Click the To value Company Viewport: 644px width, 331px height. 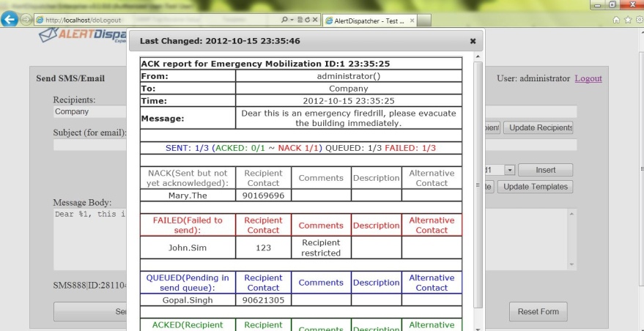click(348, 89)
